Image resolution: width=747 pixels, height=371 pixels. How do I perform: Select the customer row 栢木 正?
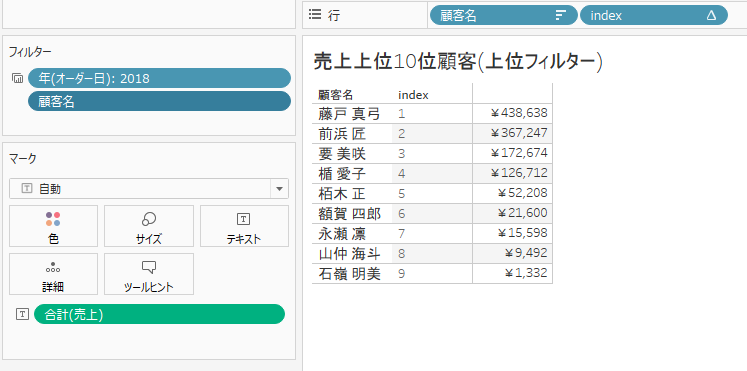[342, 193]
